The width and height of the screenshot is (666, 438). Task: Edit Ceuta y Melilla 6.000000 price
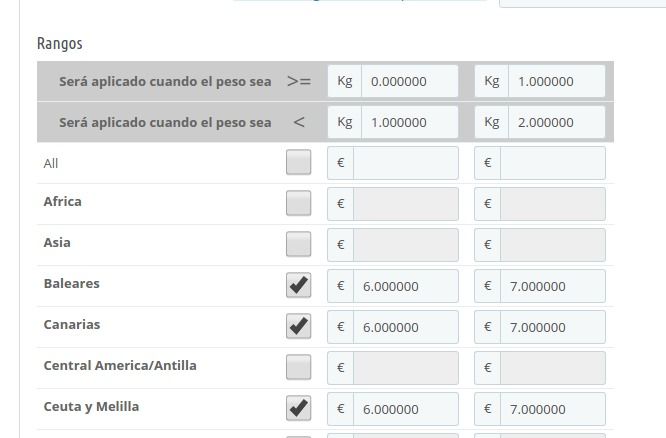click(406, 409)
